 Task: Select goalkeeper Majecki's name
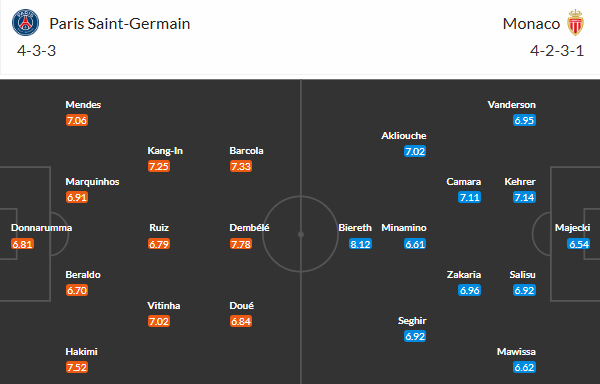coord(572,228)
